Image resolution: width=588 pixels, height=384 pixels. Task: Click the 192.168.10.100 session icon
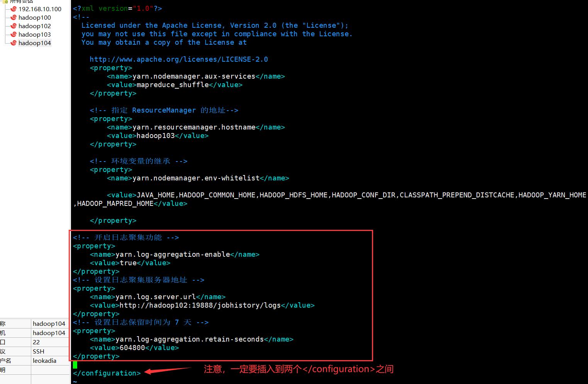[14, 9]
